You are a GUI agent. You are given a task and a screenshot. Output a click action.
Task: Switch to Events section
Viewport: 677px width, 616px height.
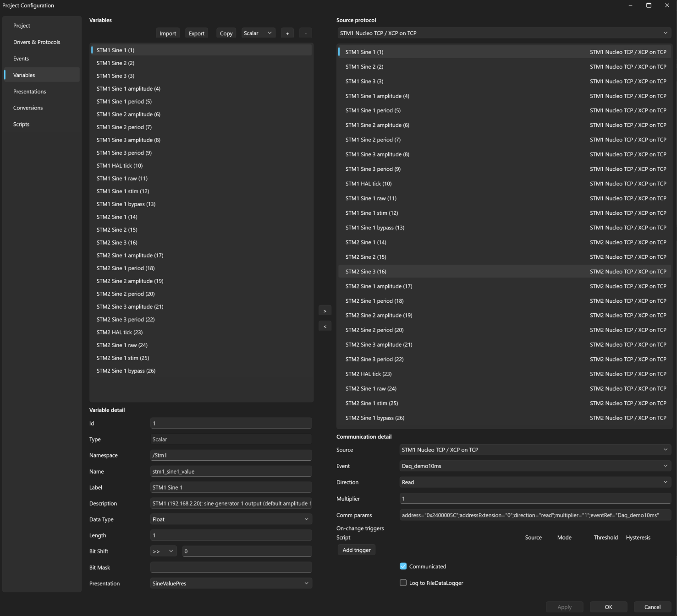pos(42,59)
